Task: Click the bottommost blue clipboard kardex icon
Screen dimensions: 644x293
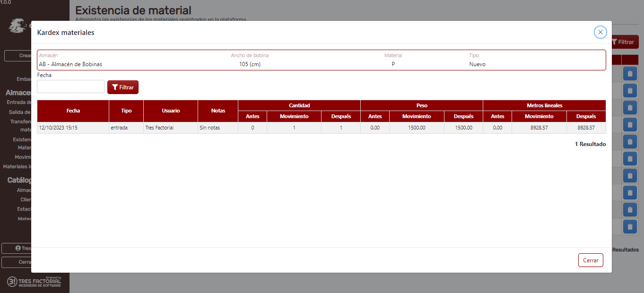Action: 629,226
